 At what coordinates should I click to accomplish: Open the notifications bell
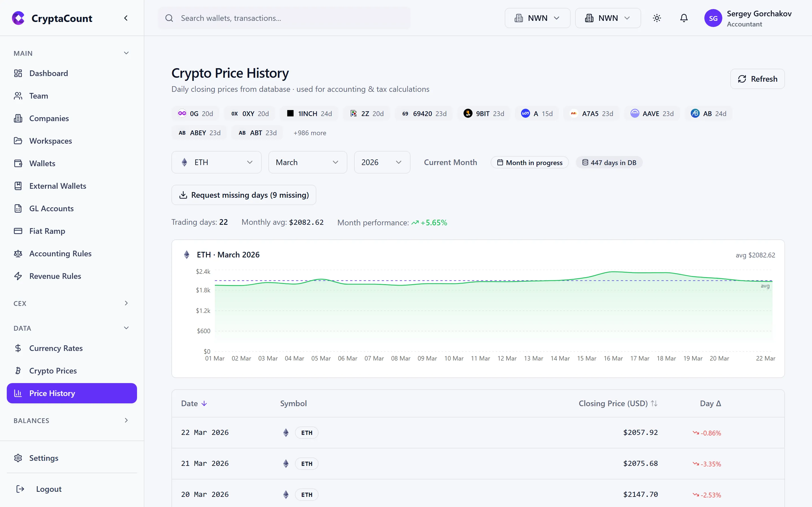click(683, 18)
